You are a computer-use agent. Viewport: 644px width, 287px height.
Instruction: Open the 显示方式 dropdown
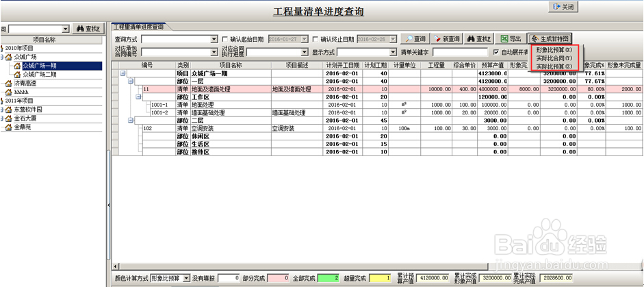(x=393, y=52)
